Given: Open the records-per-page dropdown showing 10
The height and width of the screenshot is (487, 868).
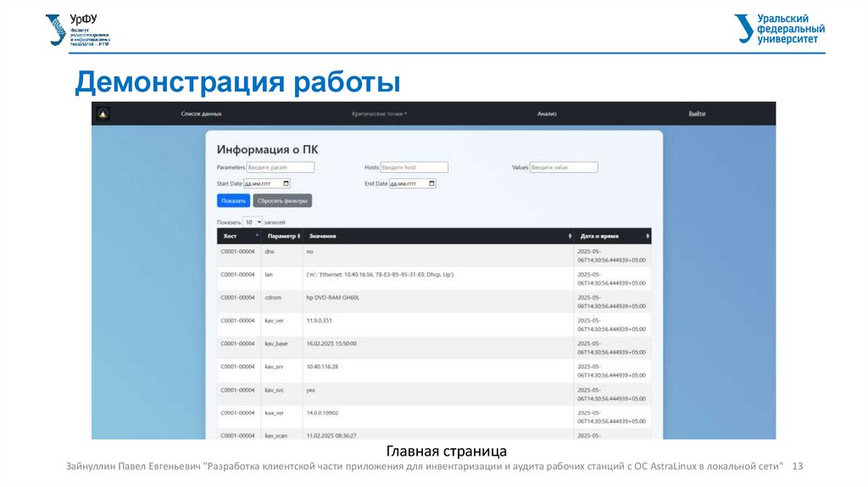Looking at the screenshot, I should pos(253,222).
